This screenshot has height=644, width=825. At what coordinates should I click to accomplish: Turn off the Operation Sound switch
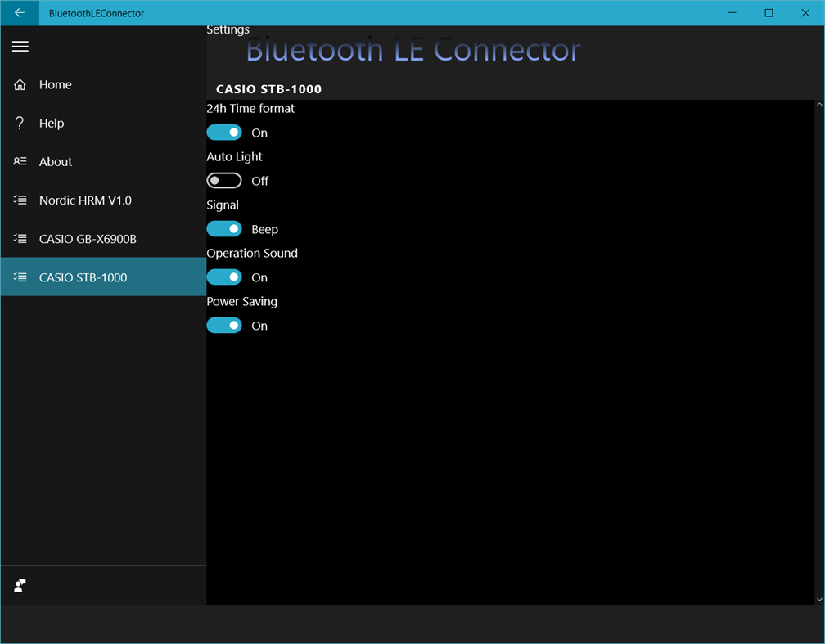point(223,277)
